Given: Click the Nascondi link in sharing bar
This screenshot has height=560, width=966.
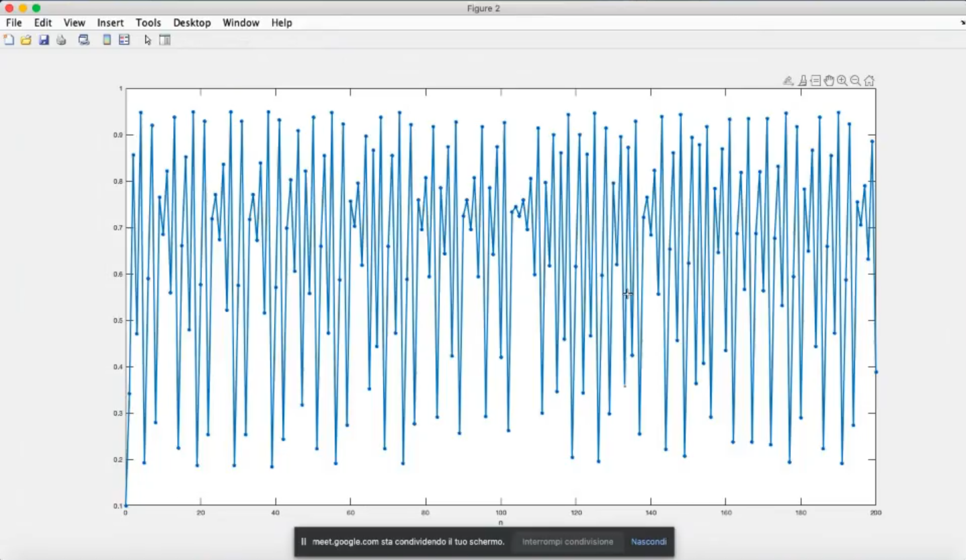Looking at the screenshot, I should click(649, 542).
